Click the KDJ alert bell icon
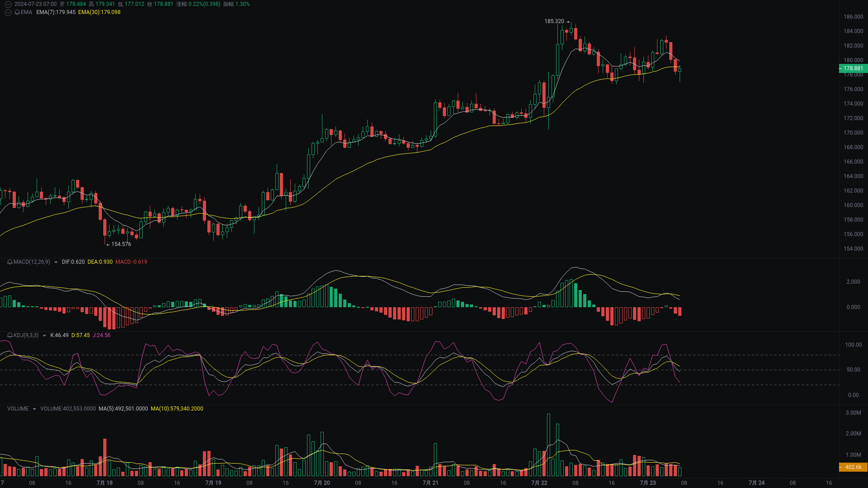Viewport: 868px width, 488px height. 10,335
